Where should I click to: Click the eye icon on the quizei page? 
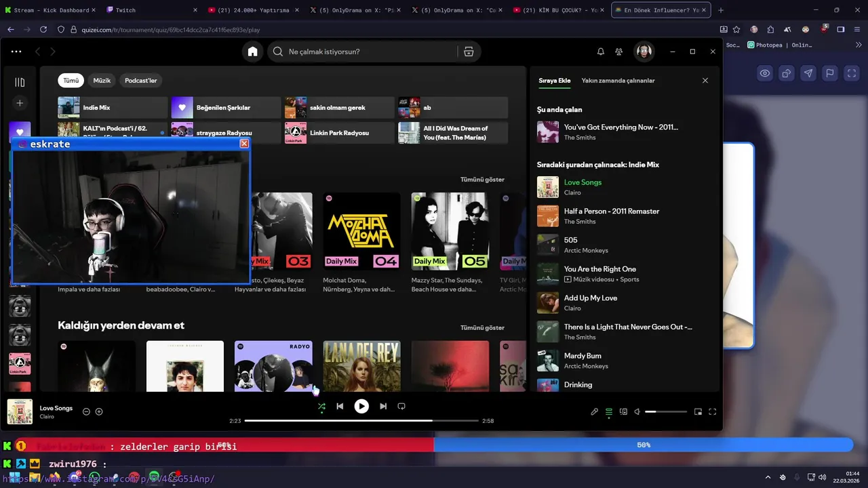[x=765, y=73]
